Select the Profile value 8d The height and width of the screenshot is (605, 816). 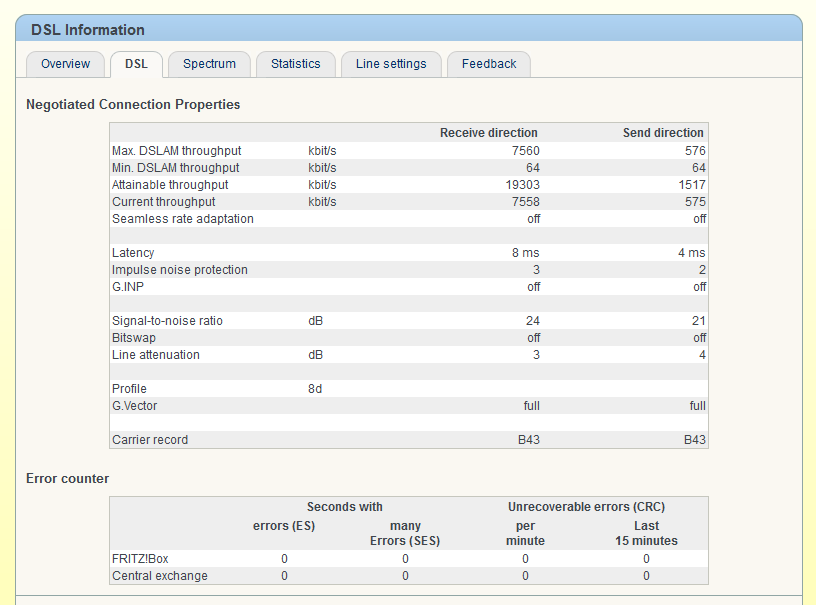click(x=315, y=389)
